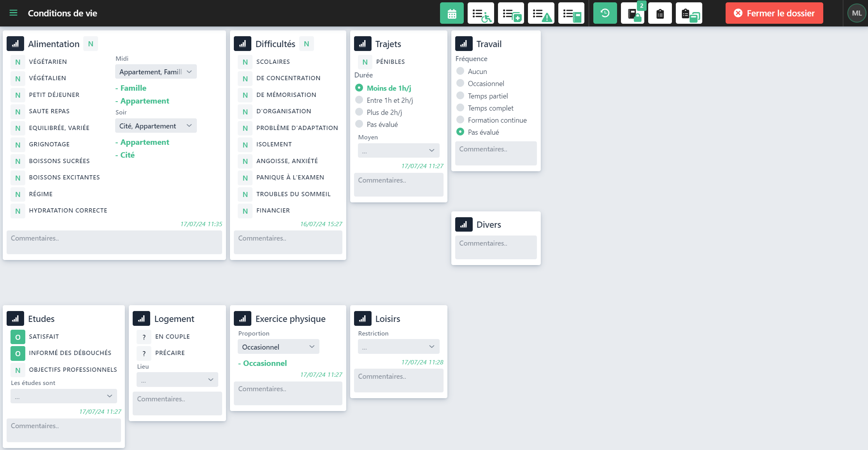Expand the Proportion Occasionnel dropdown

tap(278, 347)
